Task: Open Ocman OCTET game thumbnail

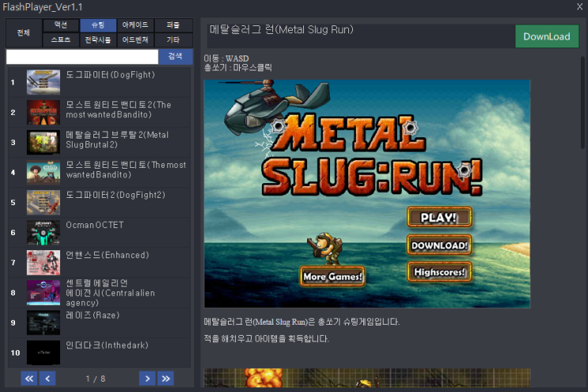Action: (44, 233)
